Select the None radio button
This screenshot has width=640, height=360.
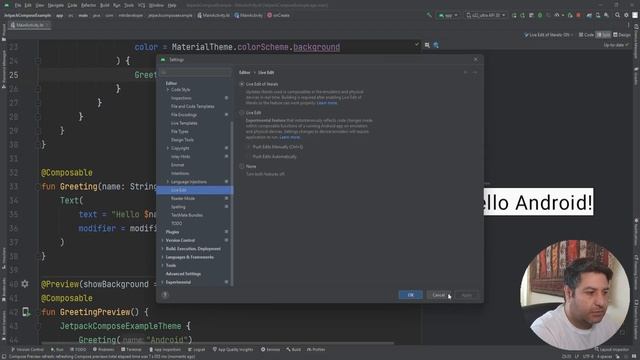click(x=242, y=166)
